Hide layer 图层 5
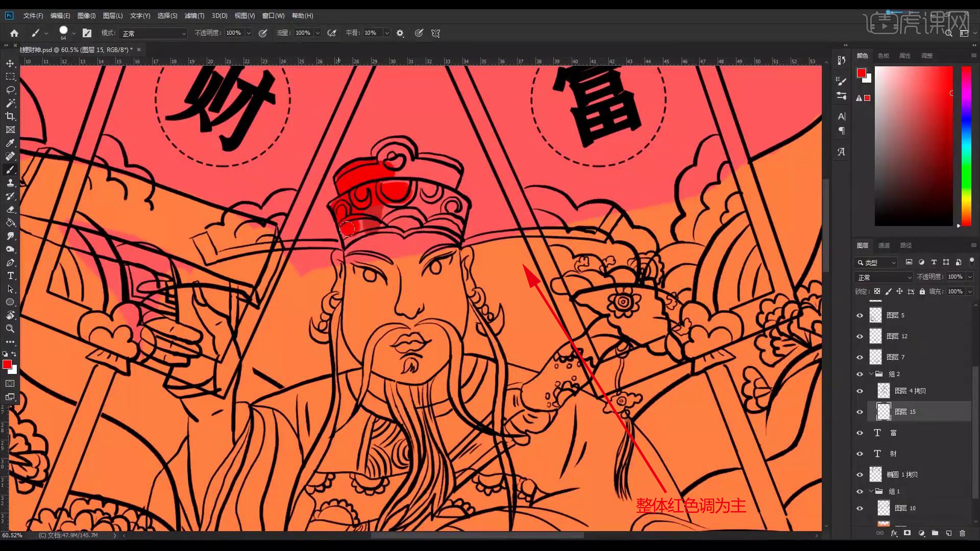This screenshot has width=980, height=551. (860, 315)
